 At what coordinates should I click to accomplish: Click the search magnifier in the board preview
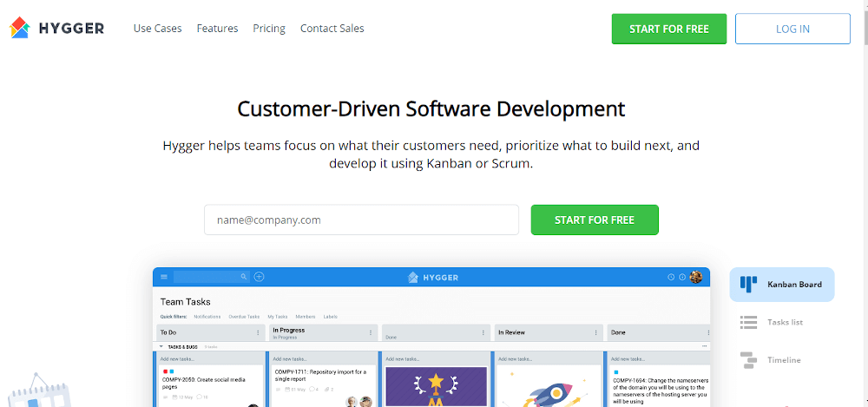[244, 277]
